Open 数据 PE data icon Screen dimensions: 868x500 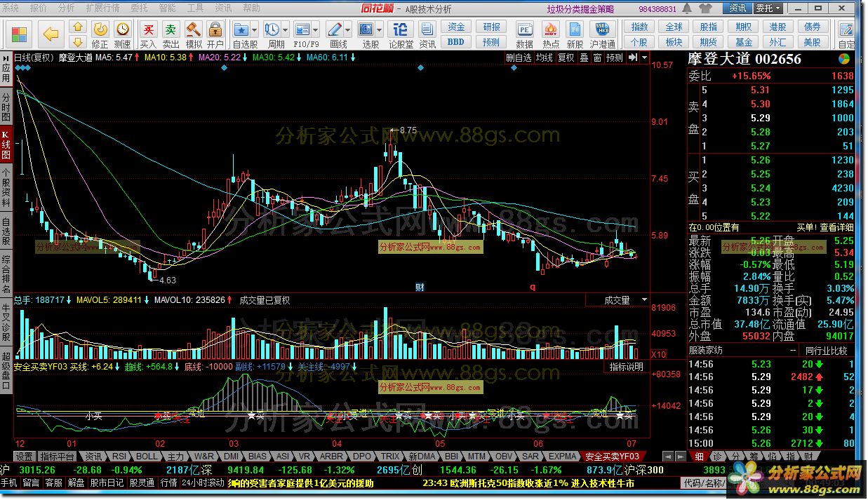524,34
